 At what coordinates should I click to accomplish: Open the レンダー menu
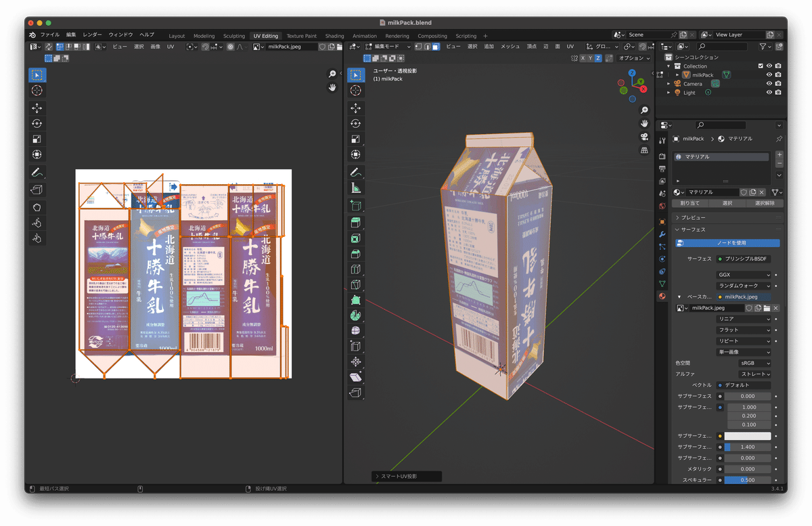click(93, 35)
